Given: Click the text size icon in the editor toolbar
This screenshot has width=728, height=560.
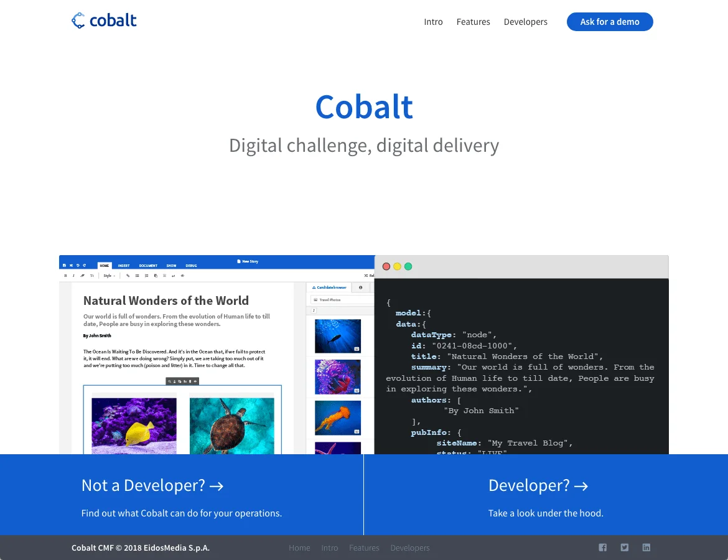Looking at the screenshot, I should tap(92, 276).
